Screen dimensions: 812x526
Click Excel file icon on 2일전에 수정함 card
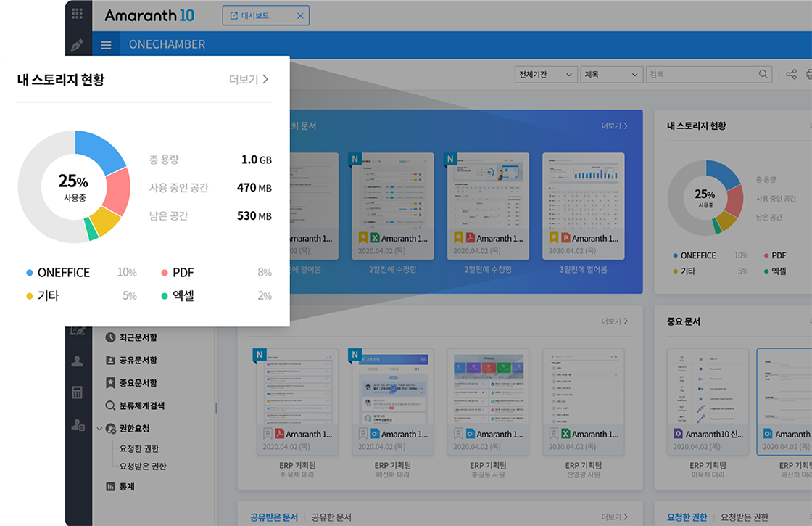[375, 238]
